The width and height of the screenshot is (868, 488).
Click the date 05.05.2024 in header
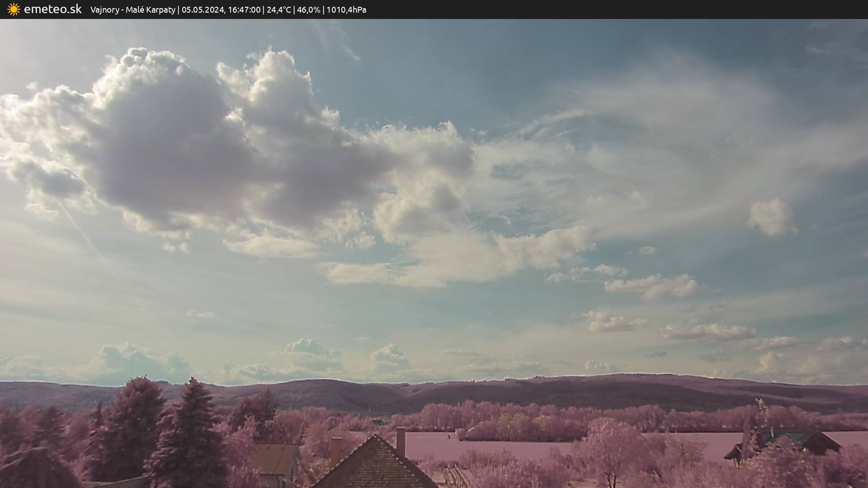click(x=203, y=10)
